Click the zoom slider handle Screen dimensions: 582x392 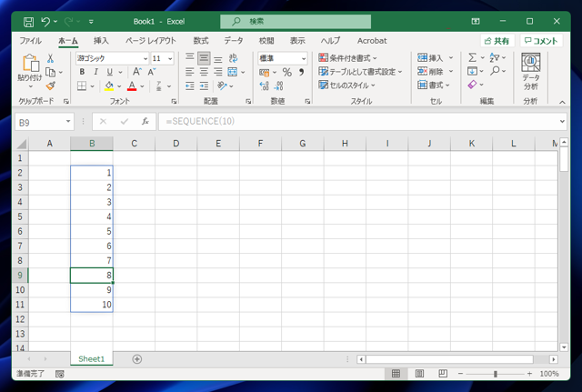tap(496, 374)
